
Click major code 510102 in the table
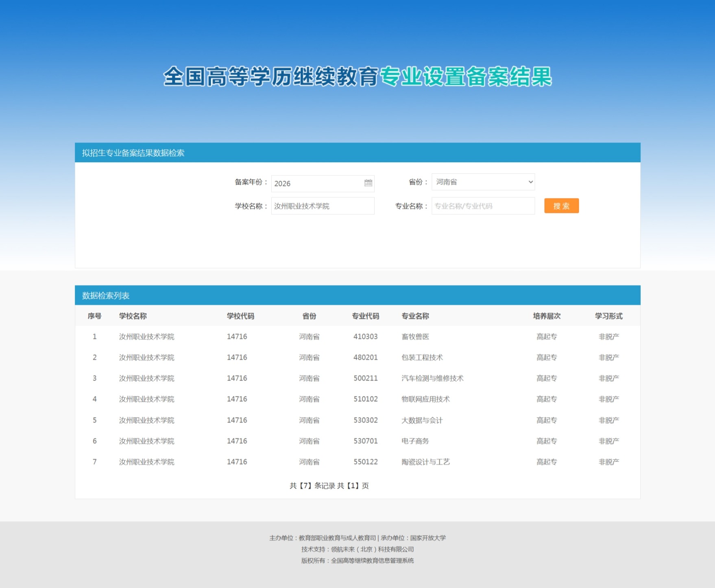pos(365,399)
